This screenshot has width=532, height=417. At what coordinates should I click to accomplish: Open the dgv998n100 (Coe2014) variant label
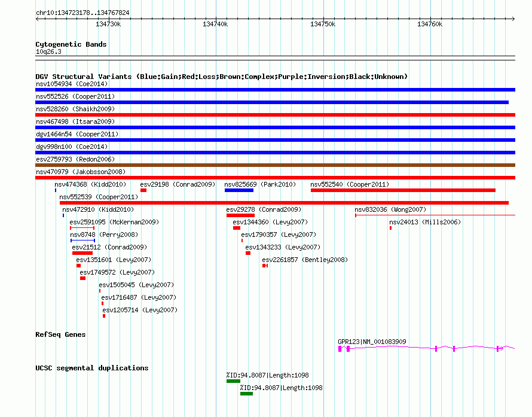pos(72,147)
